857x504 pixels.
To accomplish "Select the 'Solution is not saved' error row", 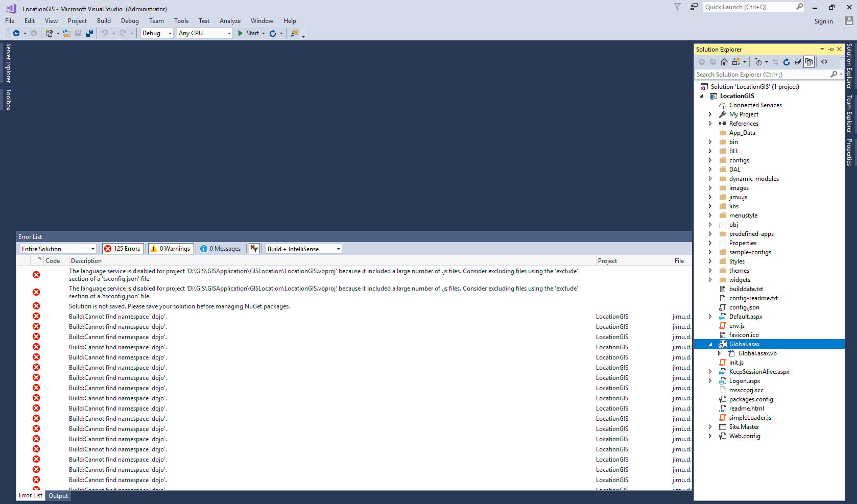I will [354, 306].
